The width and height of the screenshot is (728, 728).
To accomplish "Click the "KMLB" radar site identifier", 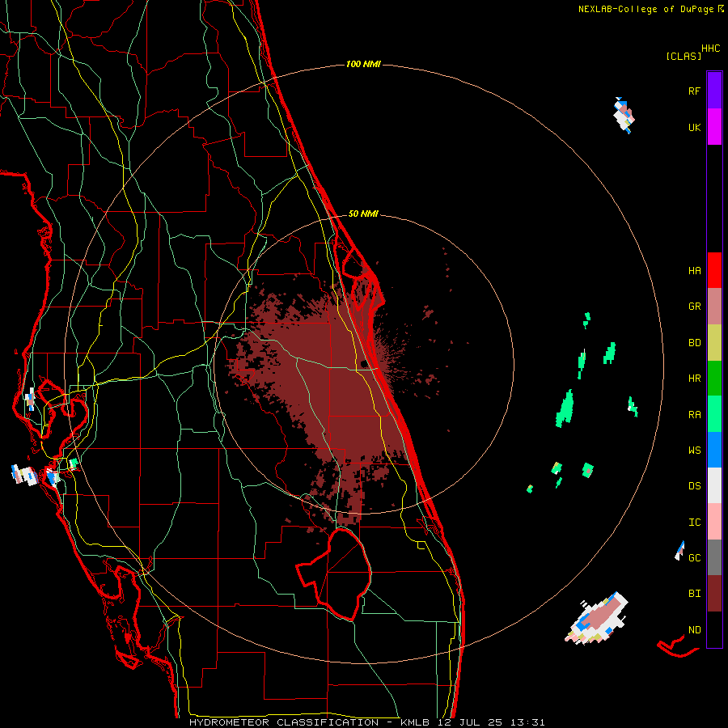I will 415,722.
